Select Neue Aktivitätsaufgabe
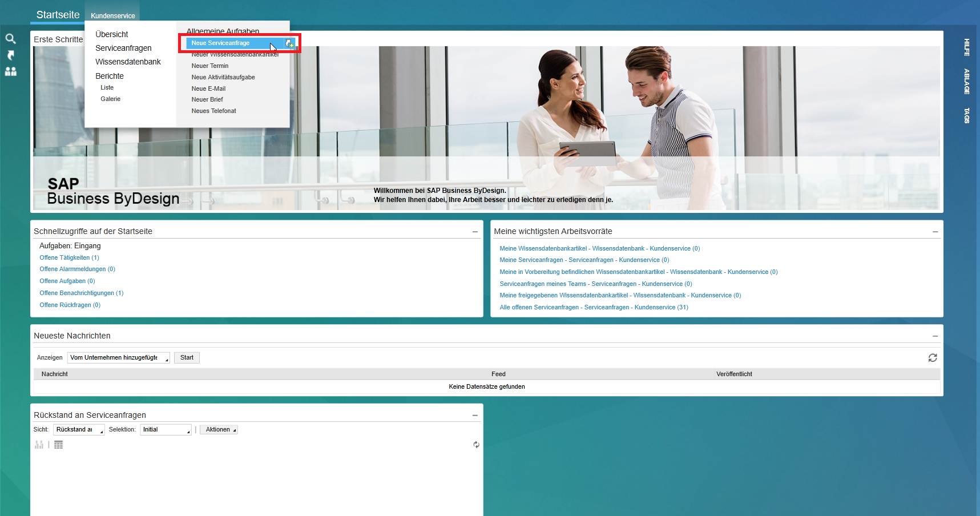Viewport: 980px width, 516px height. coord(223,77)
